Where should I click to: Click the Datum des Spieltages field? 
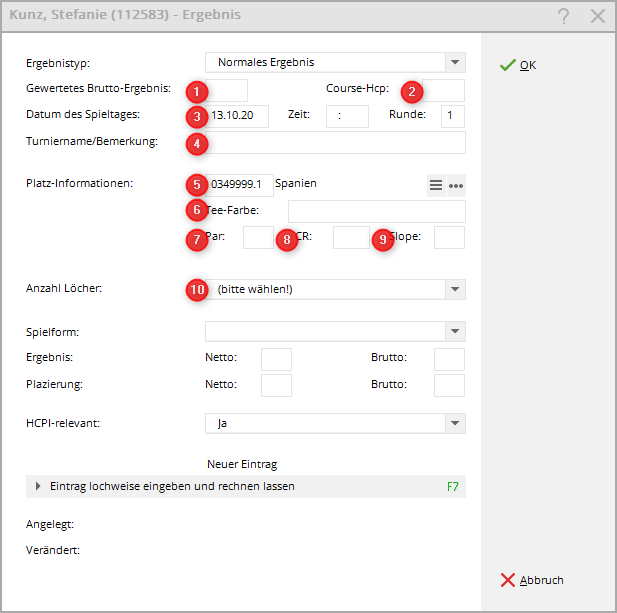(x=240, y=116)
